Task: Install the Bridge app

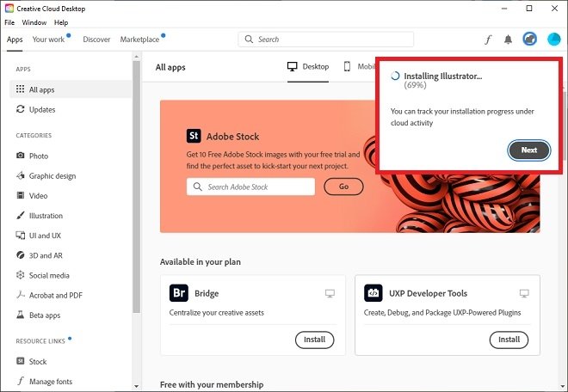Action: 314,340
